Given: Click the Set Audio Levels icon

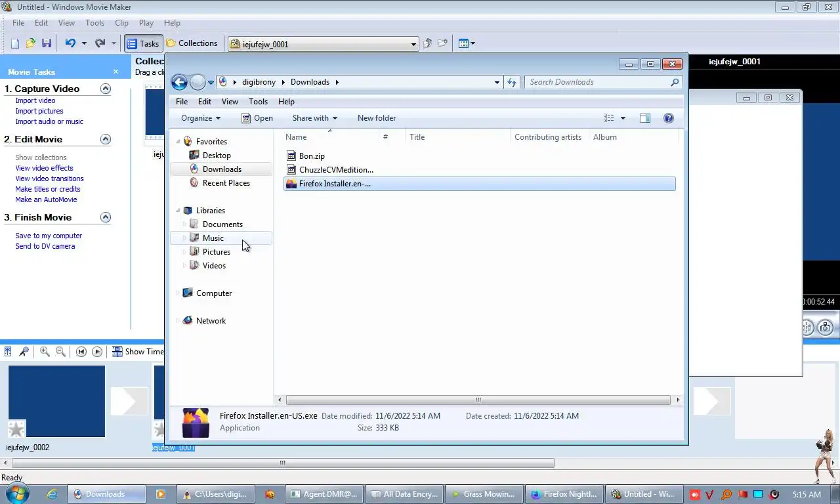Looking at the screenshot, I should pyautogui.click(x=8, y=352).
